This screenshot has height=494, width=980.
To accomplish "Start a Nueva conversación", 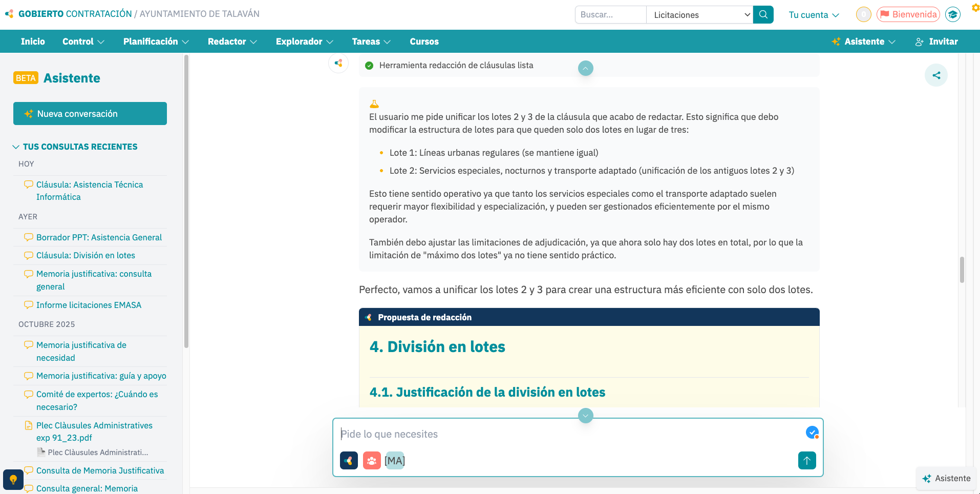I will coord(90,114).
